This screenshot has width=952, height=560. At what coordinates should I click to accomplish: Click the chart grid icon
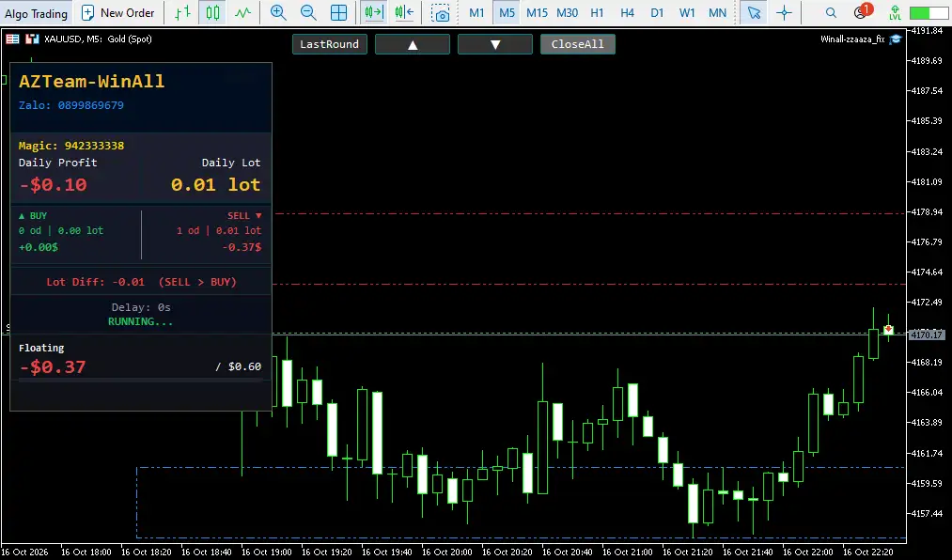[338, 13]
